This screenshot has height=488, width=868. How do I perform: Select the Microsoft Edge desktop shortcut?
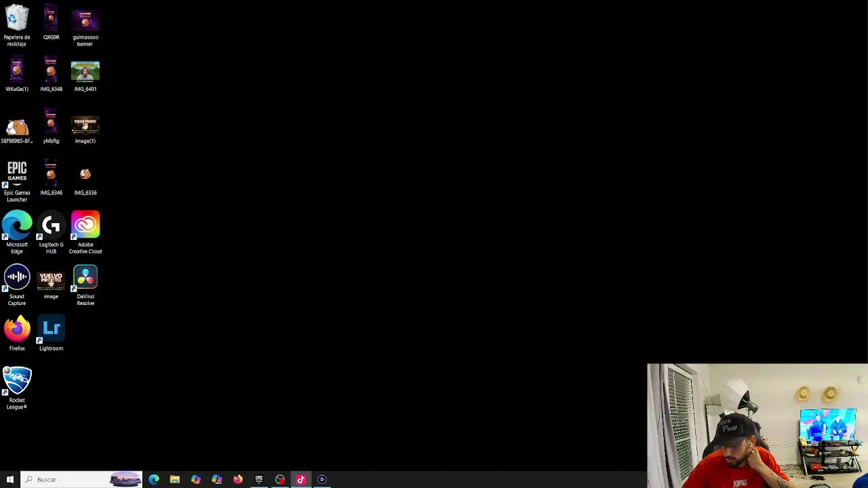[x=17, y=232]
